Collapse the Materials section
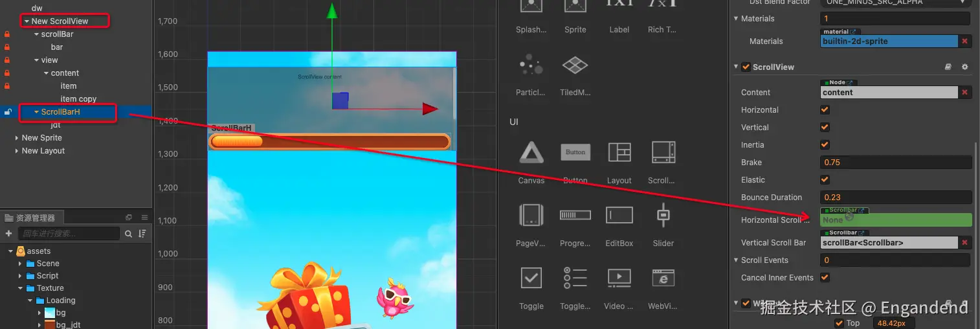980x329 pixels. (x=737, y=19)
